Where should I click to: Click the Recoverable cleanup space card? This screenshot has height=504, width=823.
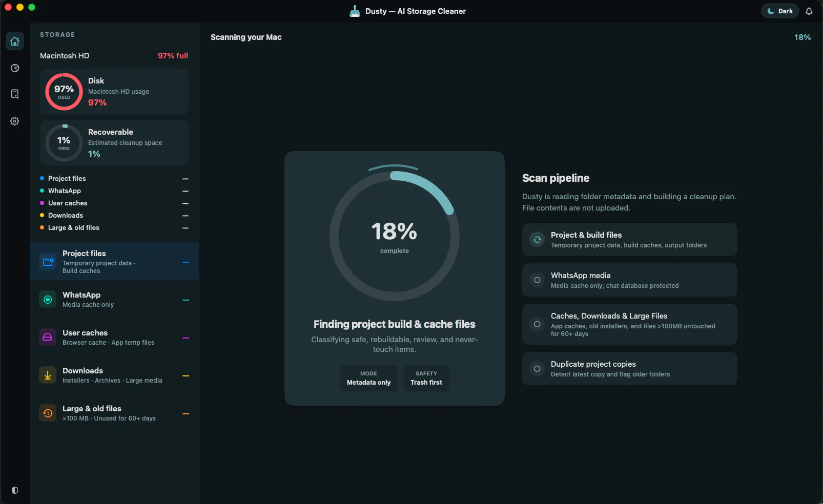point(114,143)
